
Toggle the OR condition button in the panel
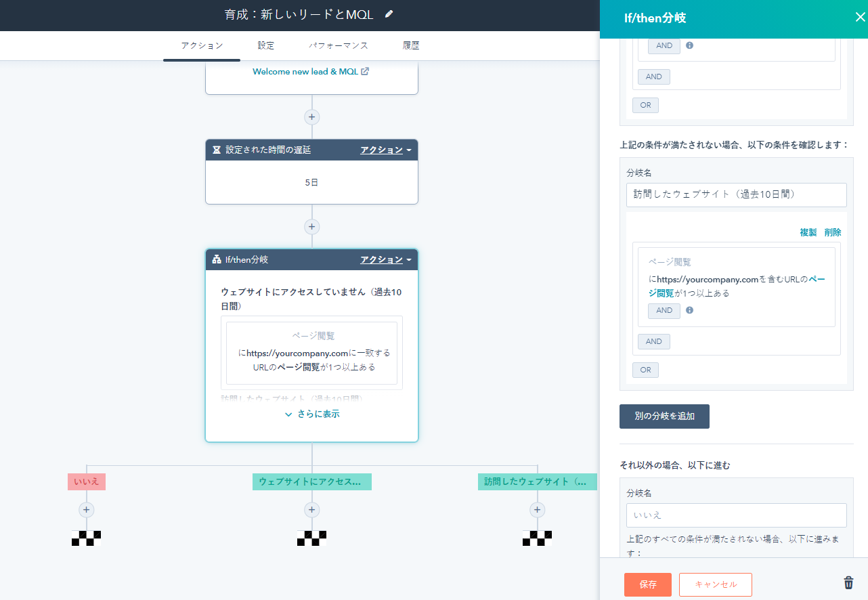(x=645, y=370)
